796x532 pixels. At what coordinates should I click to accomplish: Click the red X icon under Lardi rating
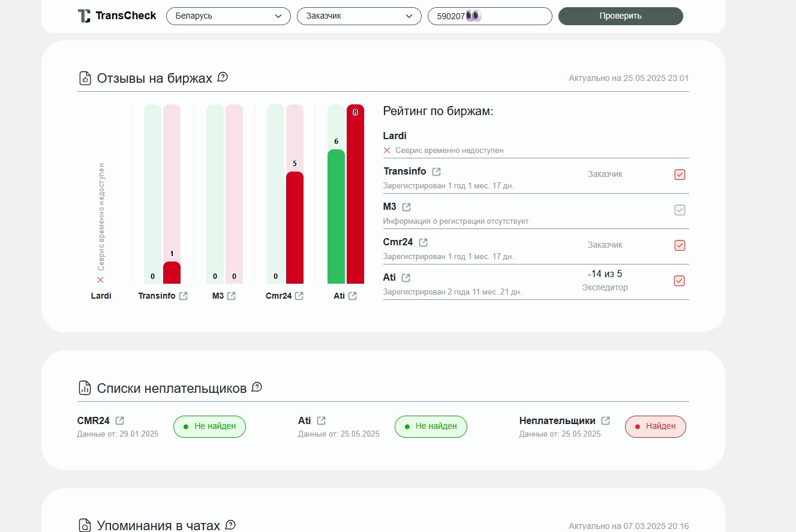click(387, 151)
